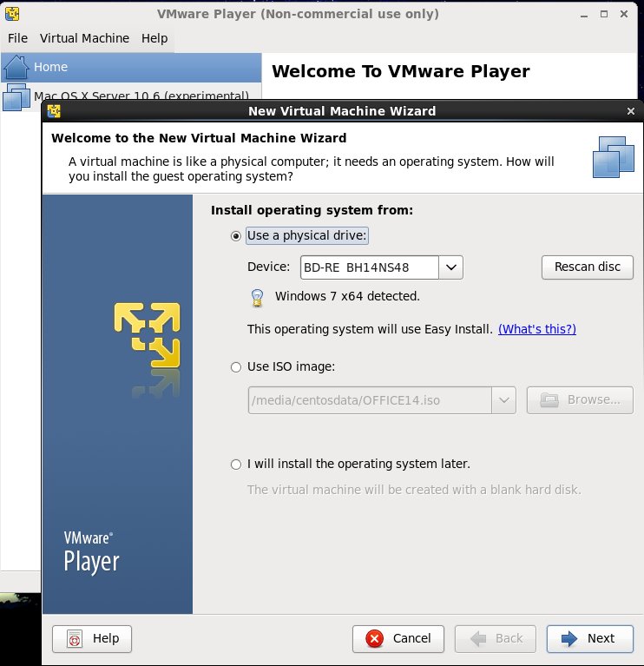
Task: Click the Browse... button
Action: click(x=580, y=400)
